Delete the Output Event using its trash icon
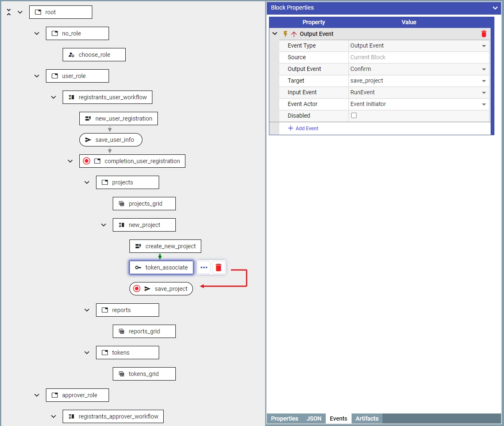 [484, 34]
